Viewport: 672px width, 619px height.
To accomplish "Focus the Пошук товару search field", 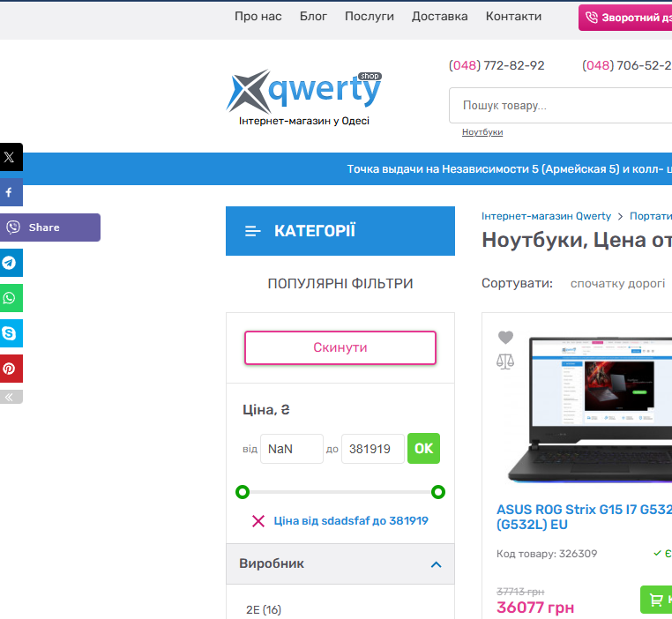I will (x=556, y=106).
